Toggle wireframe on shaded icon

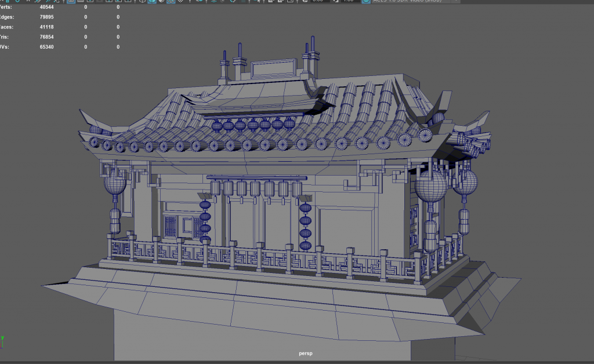(171, 1)
